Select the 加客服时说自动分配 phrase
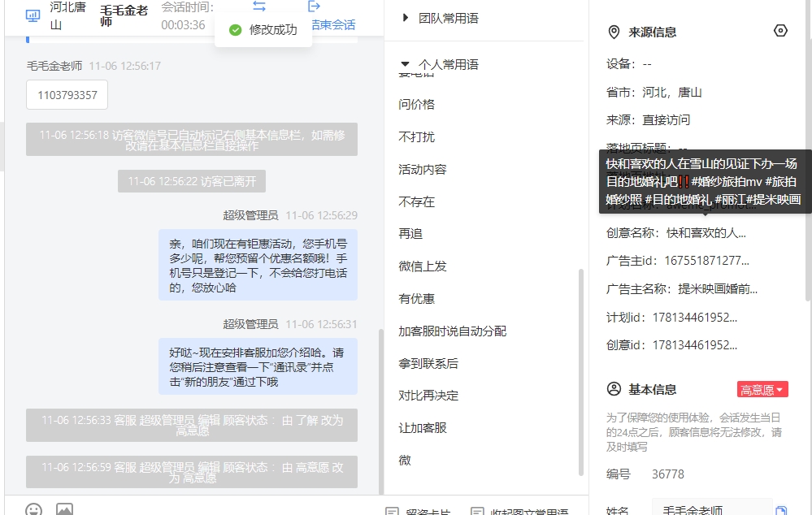This screenshot has width=812, height=515. click(453, 331)
